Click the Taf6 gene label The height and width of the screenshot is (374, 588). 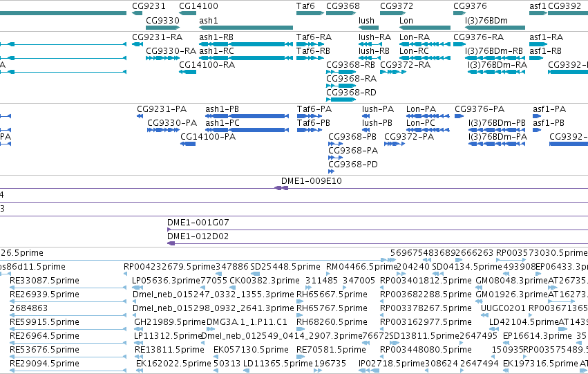point(305,6)
